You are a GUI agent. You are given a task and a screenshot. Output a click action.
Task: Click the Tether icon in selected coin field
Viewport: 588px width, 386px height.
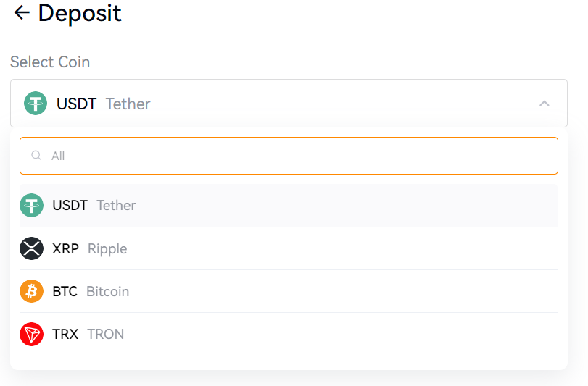(36, 104)
